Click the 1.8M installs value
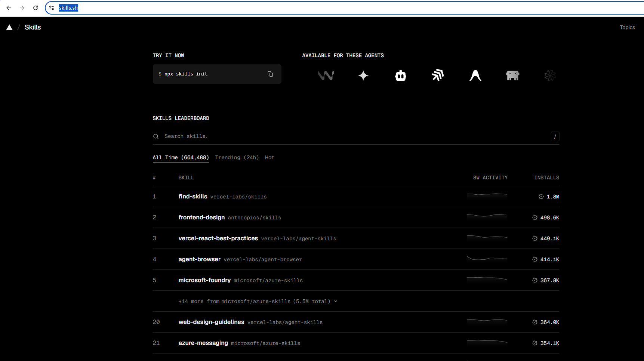The width and height of the screenshot is (644, 361). pos(553,197)
